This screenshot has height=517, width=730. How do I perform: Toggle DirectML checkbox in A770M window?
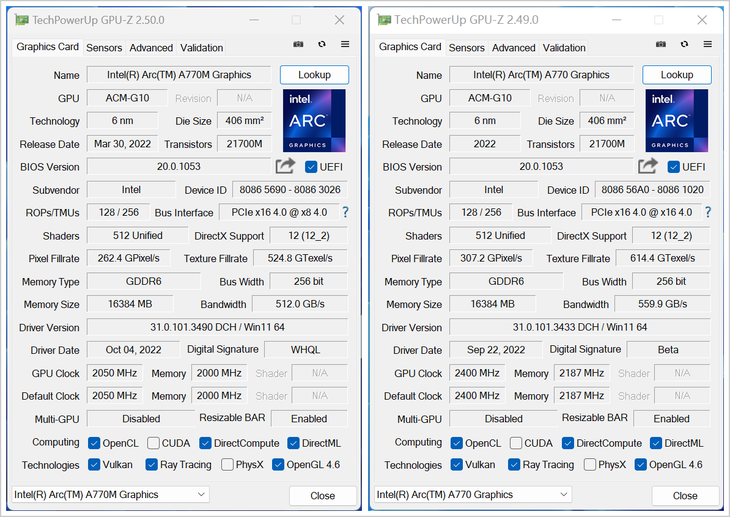[x=293, y=443]
